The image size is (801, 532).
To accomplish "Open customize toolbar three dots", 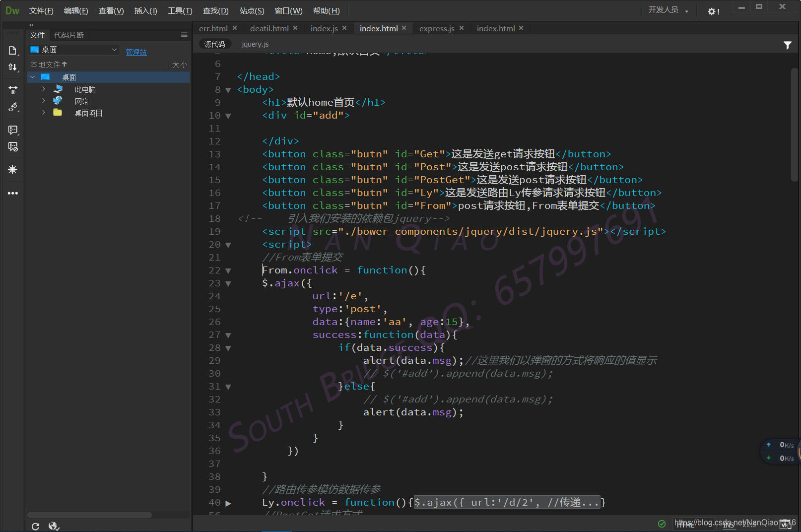I will (x=13, y=193).
